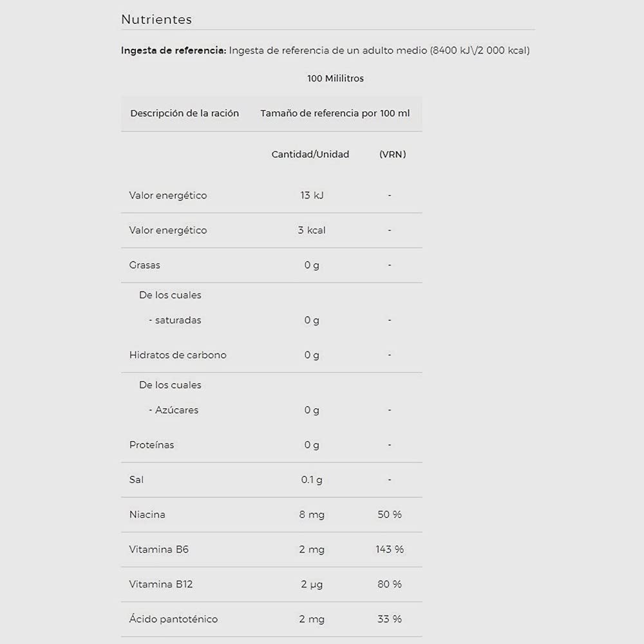The image size is (644, 644).
Task: Select the "Vitamina B12" row label
Action: [x=161, y=584]
